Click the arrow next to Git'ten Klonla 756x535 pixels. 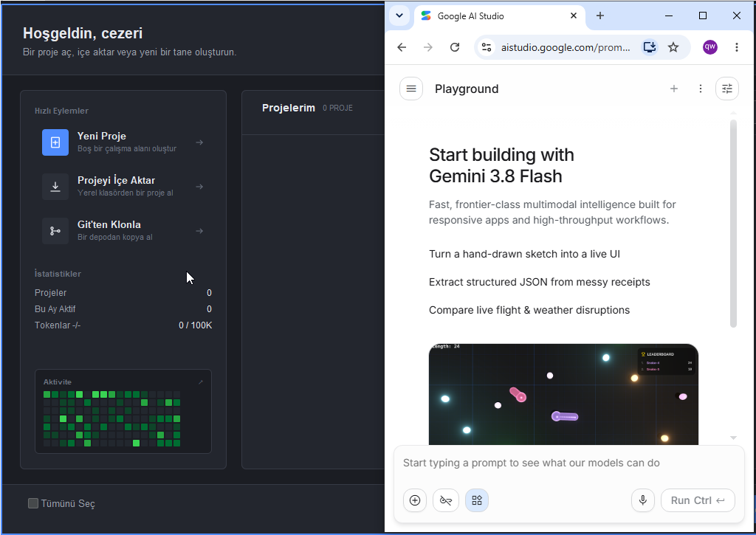click(x=199, y=231)
